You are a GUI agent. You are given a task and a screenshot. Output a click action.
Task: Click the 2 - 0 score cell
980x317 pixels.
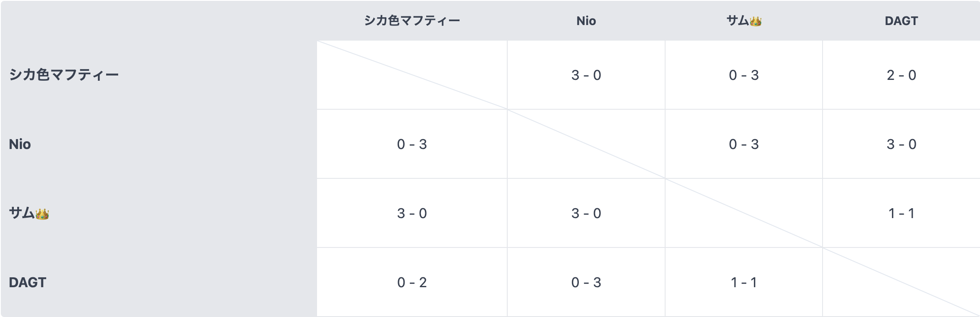coord(901,75)
